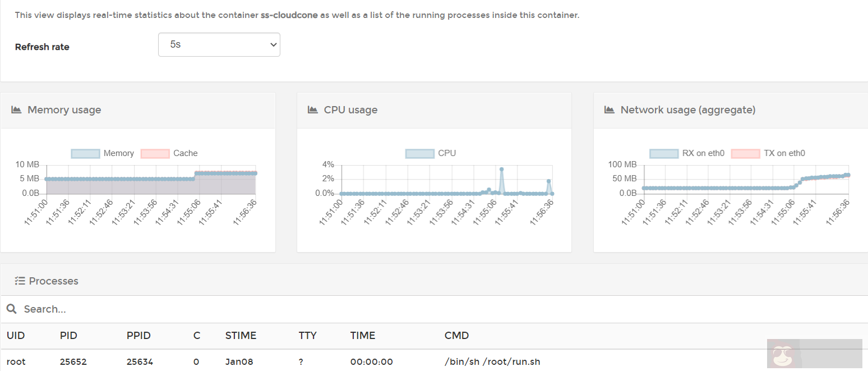Click the Memory usage chart icon
The width and height of the screenshot is (868, 371).
[16, 109]
